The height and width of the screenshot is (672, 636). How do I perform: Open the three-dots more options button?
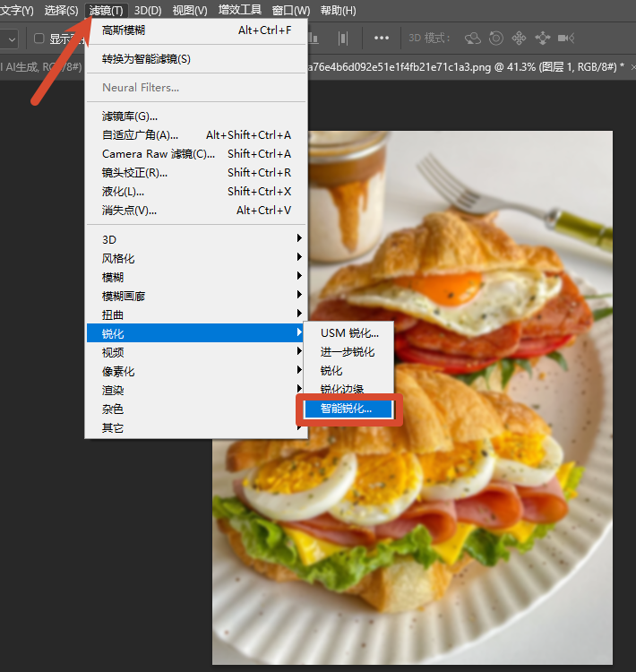point(381,39)
